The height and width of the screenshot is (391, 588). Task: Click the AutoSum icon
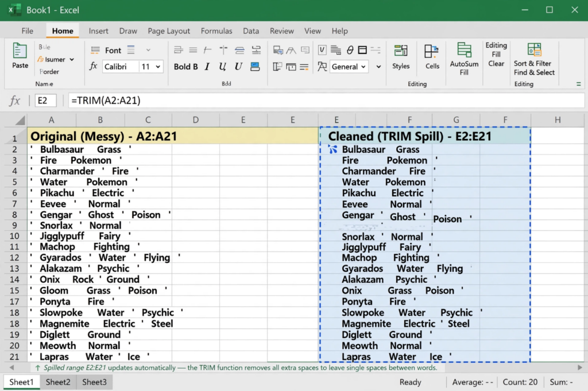[x=464, y=50]
